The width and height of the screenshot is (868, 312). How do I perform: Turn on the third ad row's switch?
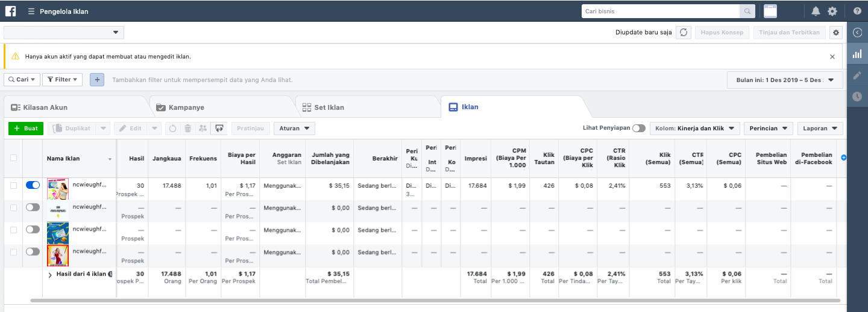click(33, 229)
